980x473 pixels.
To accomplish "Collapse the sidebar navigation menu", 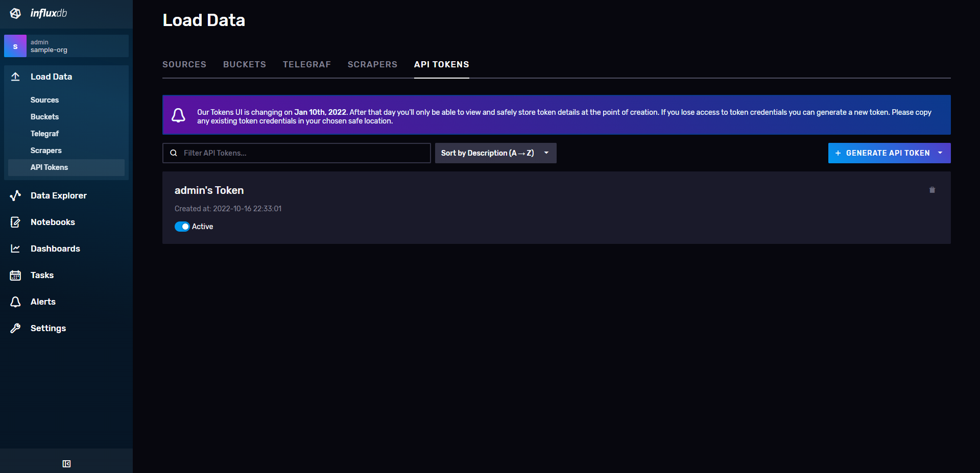I will (66, 463).
